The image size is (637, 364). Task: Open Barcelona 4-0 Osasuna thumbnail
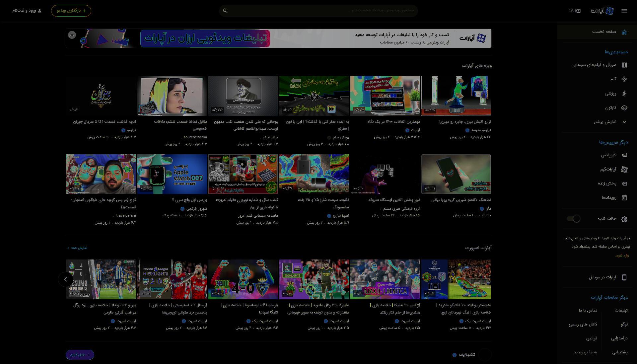[243, 279]
